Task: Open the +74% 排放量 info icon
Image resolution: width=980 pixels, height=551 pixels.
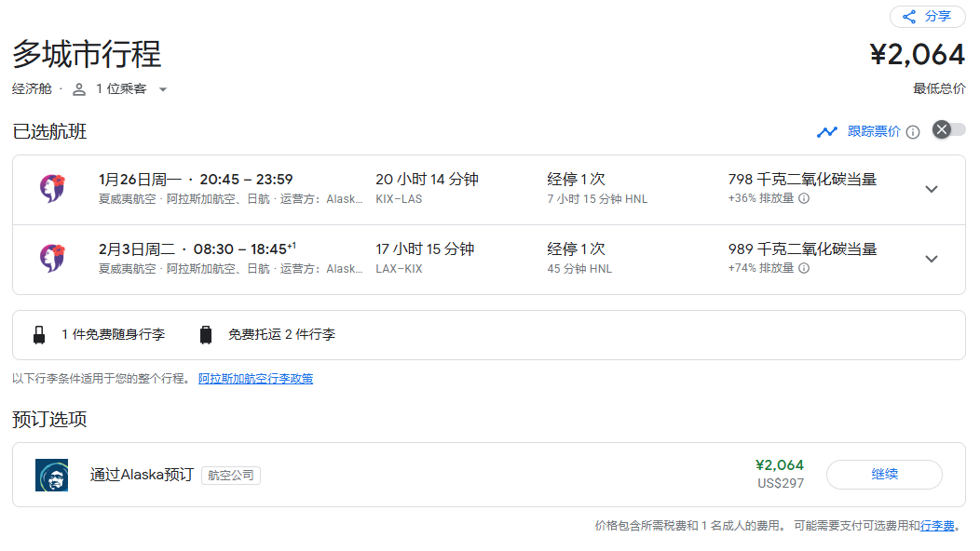Action: coord(804,268)
